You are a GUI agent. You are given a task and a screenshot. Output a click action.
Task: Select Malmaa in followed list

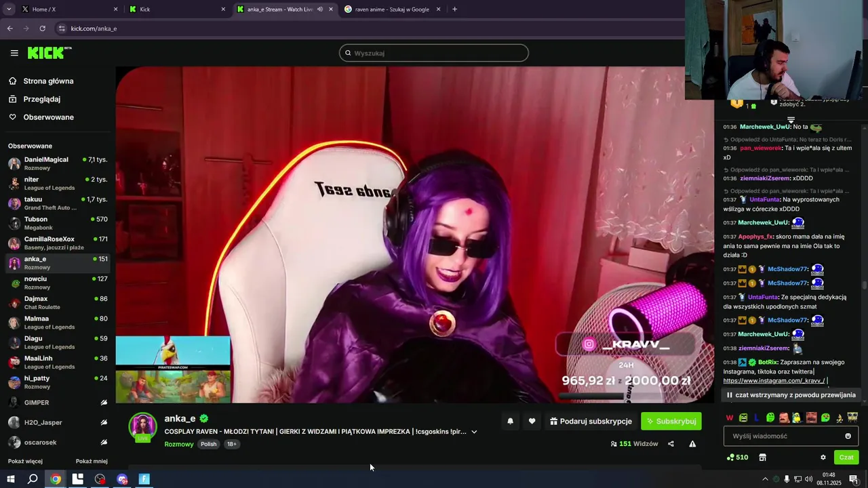[x=58, y=323]
